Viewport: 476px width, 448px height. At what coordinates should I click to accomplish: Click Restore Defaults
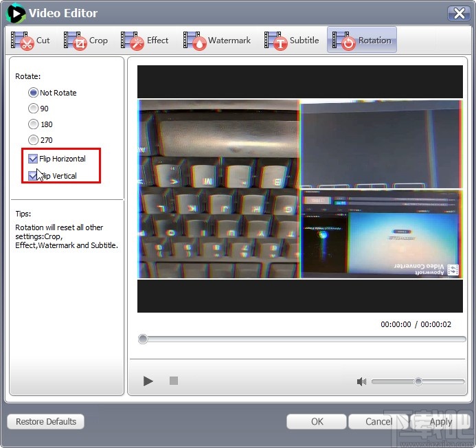click(46, 422)
